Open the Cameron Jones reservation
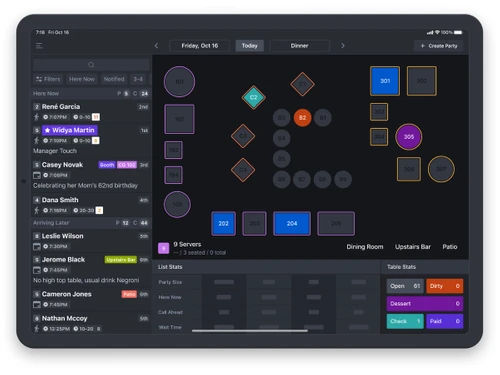The image size is (500, 375). coord(91,299)
